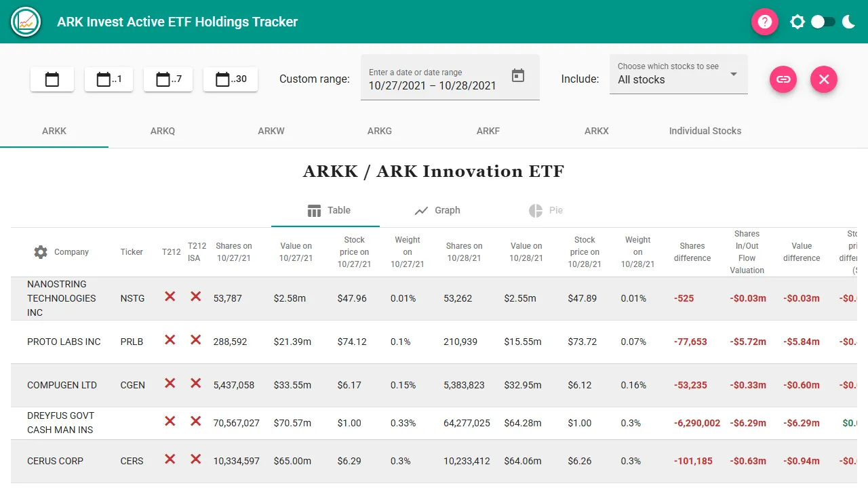This screenshot has height=488, width=868.
Task: Expand stock choices using the dropdown arrow
Action: [x=733, y=75]
